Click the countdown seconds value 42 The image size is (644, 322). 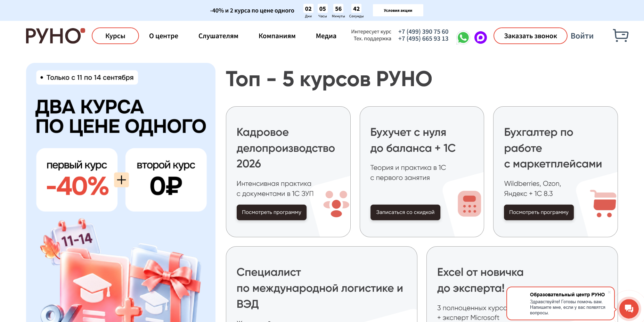tap(356, 9)
